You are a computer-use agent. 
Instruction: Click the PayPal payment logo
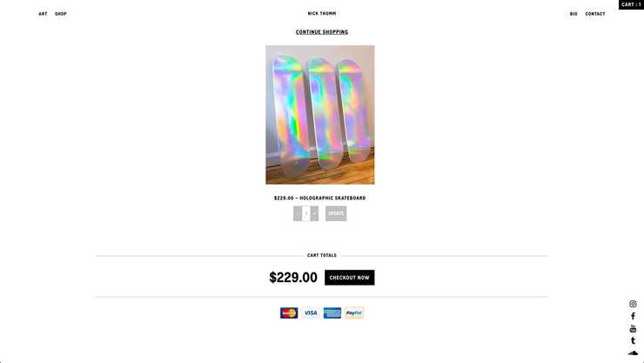[354, 313]
